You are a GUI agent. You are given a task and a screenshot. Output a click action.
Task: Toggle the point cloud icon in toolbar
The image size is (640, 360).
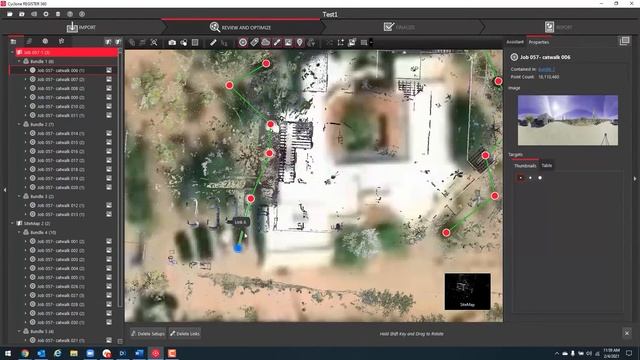pyautogui.click(x=266, y=42)
